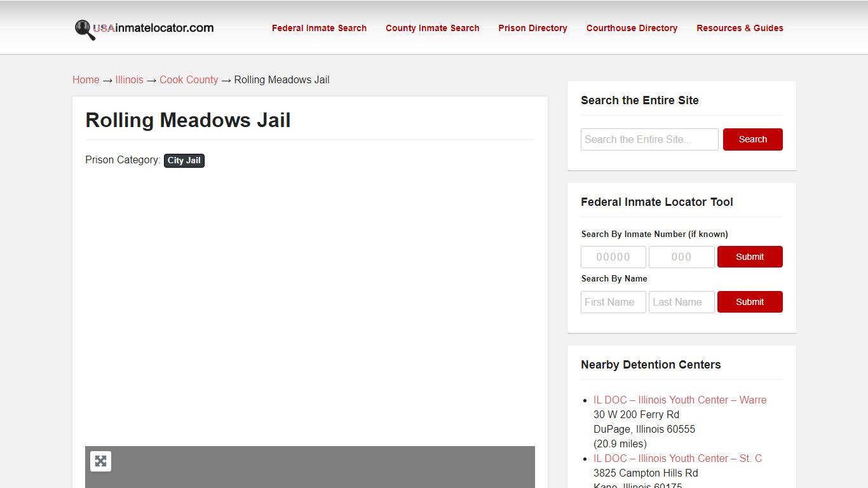Focus the Search the Entire Site field
The image size is (868, 488).
coord(649,139)
